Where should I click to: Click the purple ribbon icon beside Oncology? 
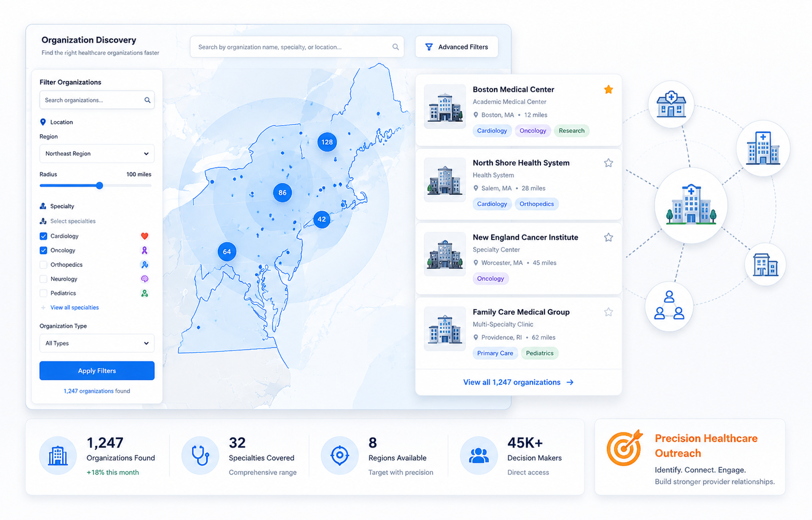pyautogui.click(x=145, y=250)
